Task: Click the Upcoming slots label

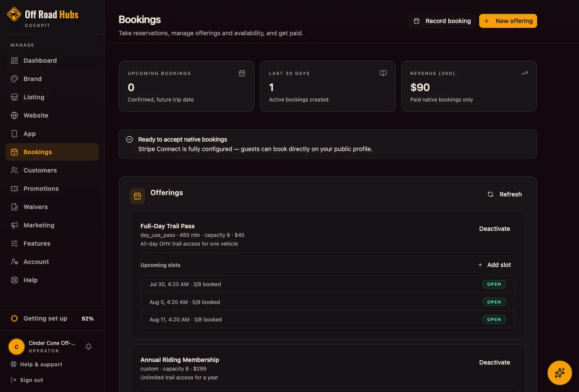Action: pyautogui.click(x=160, y=265)
